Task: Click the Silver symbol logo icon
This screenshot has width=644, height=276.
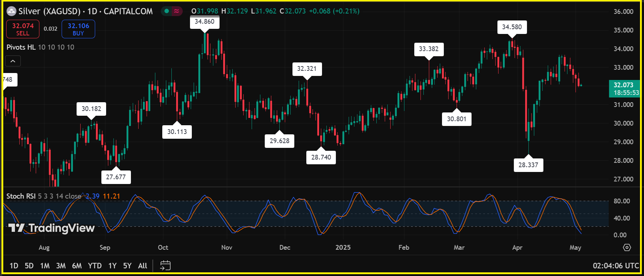Action: click(x=12, y=11)
